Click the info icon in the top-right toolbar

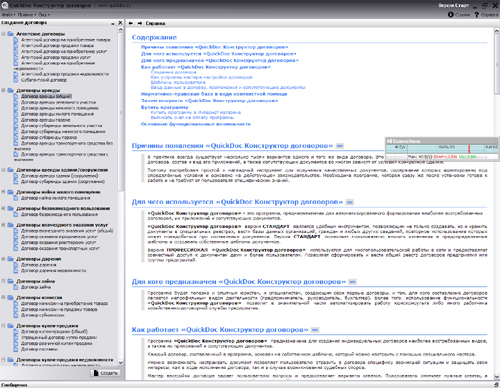451,15
